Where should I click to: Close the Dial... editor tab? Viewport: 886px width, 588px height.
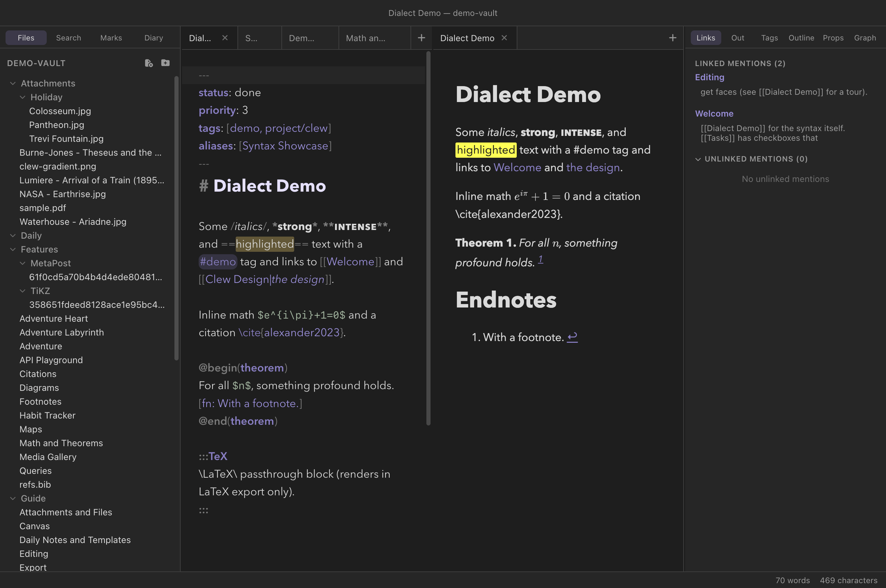coord(225,38)
